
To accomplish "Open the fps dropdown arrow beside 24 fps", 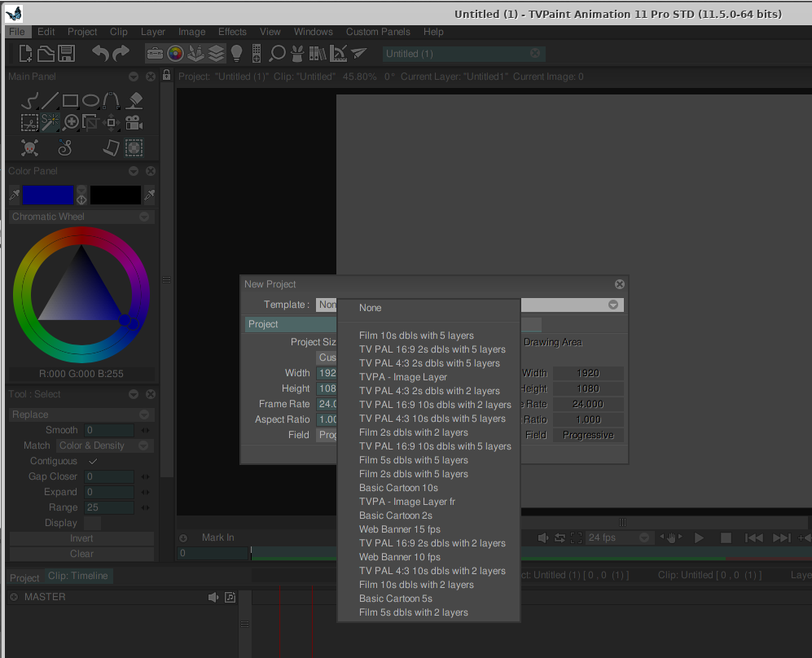I will 644,538.
